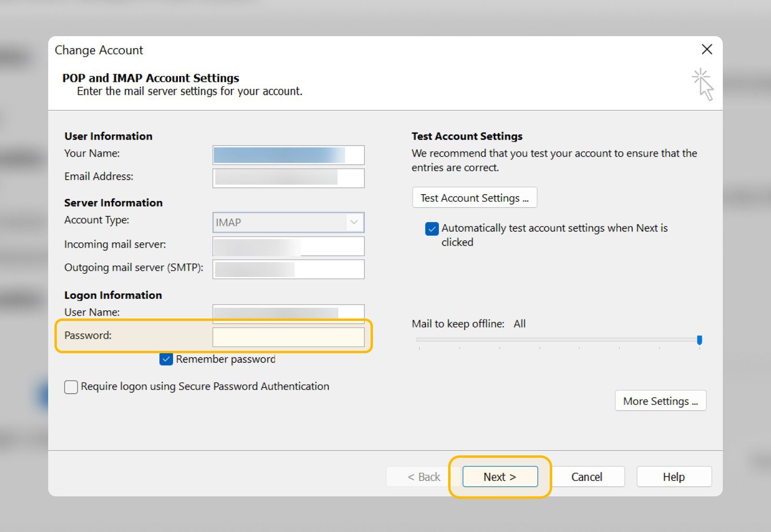The image size is (771, 532).
Task: Edit the Outgoing mail server (SMTP) field
Action: tap(288, 269)
